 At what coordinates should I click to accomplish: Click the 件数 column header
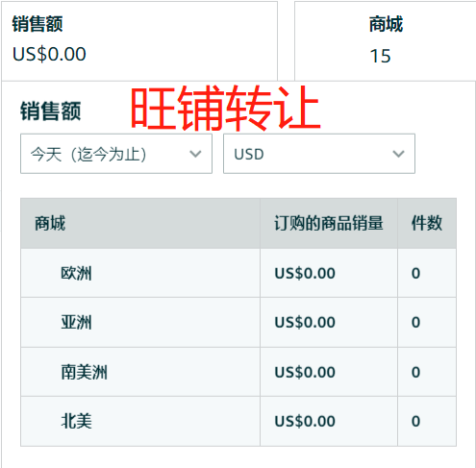click(x=427, y=223)
